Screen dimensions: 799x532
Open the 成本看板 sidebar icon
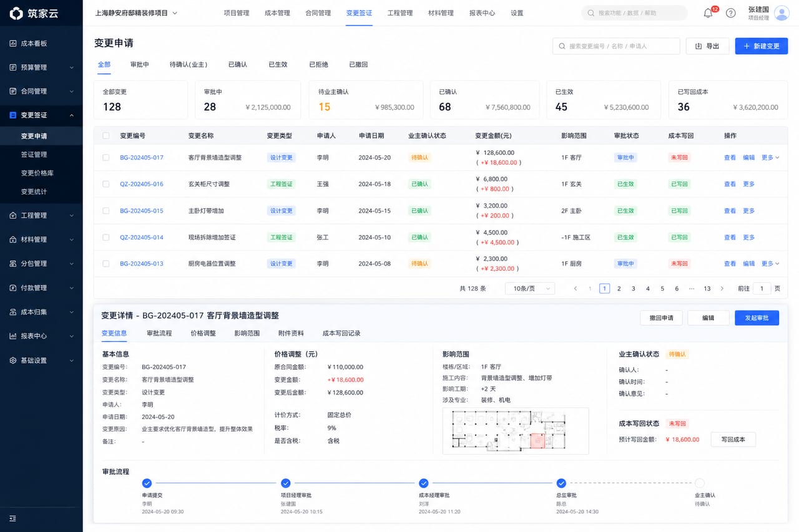13,44
